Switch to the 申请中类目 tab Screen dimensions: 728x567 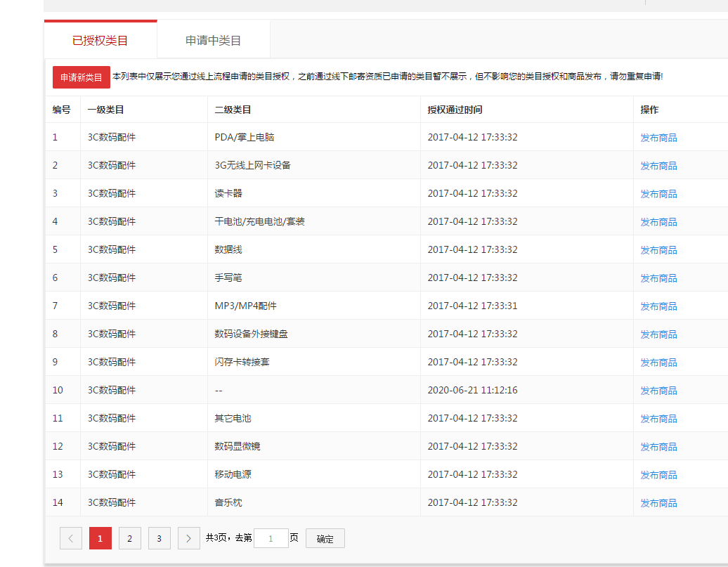click(x=213, y=40)
